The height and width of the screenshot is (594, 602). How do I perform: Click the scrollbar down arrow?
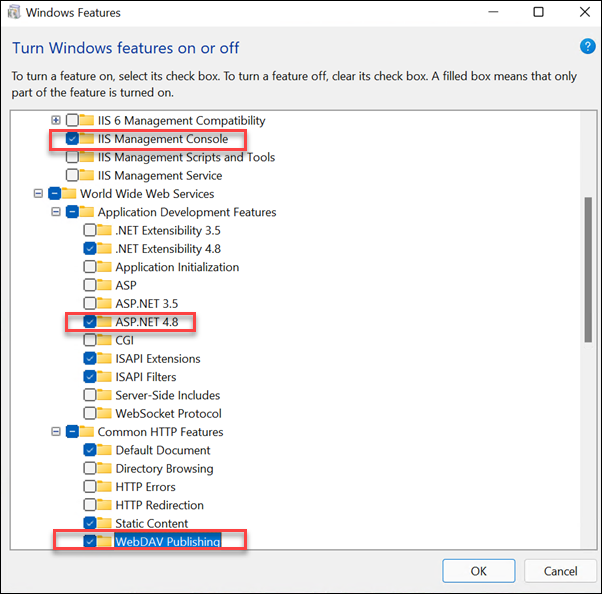[586, 541]
